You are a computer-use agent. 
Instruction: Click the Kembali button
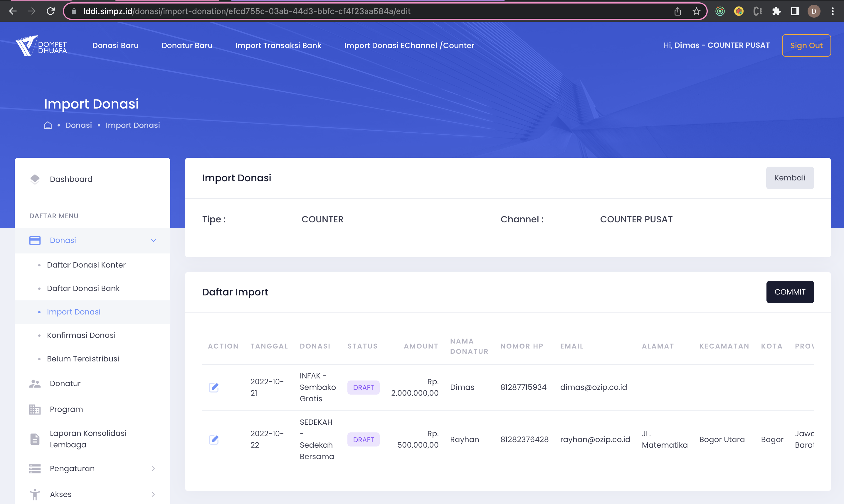pyautogui.click(x=789, y=178)
